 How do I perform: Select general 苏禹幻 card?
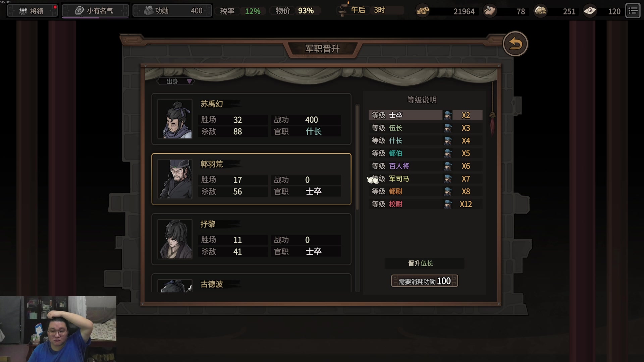[x=251, y=119]
